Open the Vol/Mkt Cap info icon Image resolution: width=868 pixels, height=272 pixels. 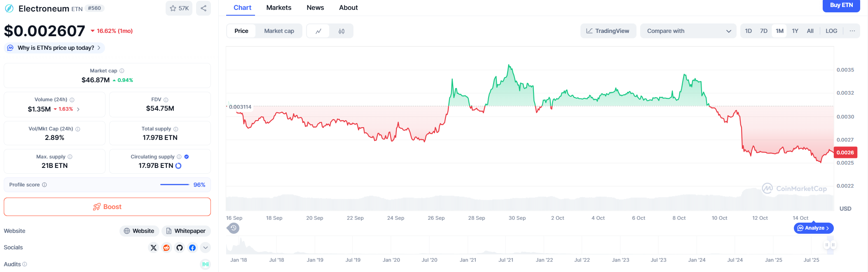[x=78, y=129]
